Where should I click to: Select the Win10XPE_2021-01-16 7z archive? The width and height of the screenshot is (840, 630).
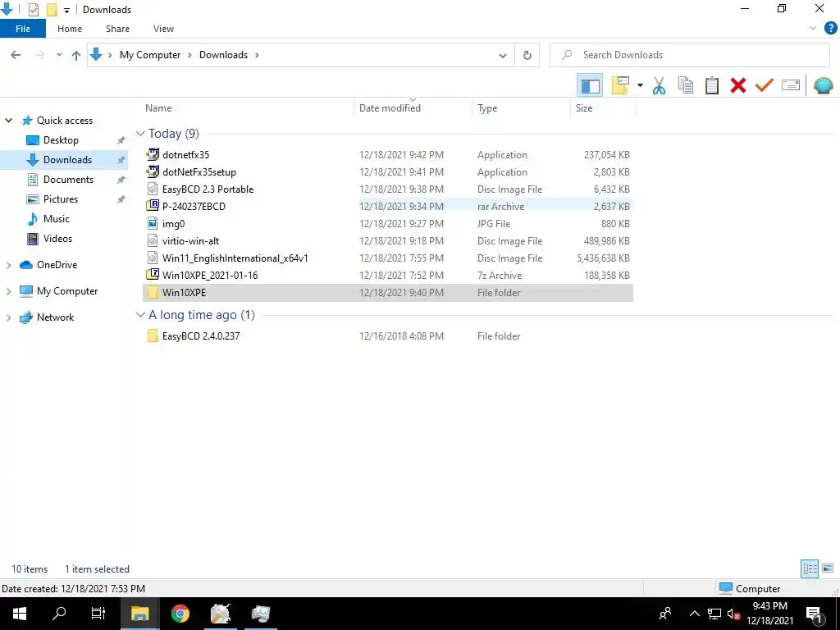click(x=388, y=276)
